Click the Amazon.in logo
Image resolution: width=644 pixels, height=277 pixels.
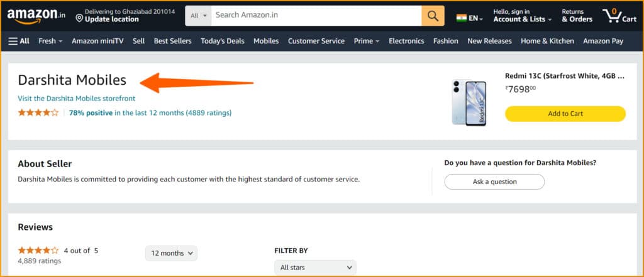point(36,16)
